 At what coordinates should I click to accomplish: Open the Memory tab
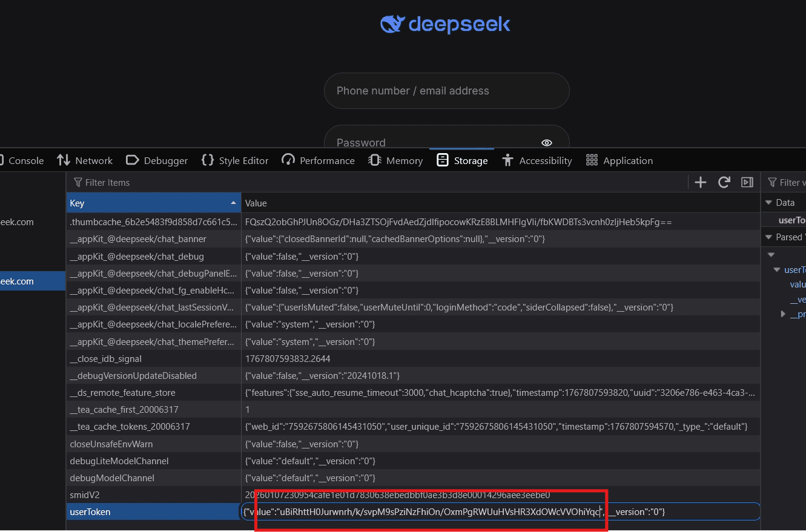[395, 160]
